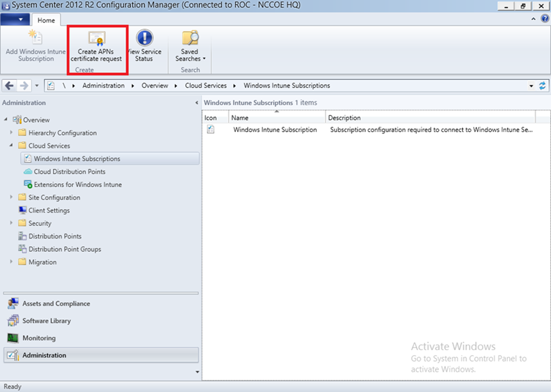Screen dimensions: 551x392
Task: Sort list by the Name column header
Action: click(x=277, y=118)
